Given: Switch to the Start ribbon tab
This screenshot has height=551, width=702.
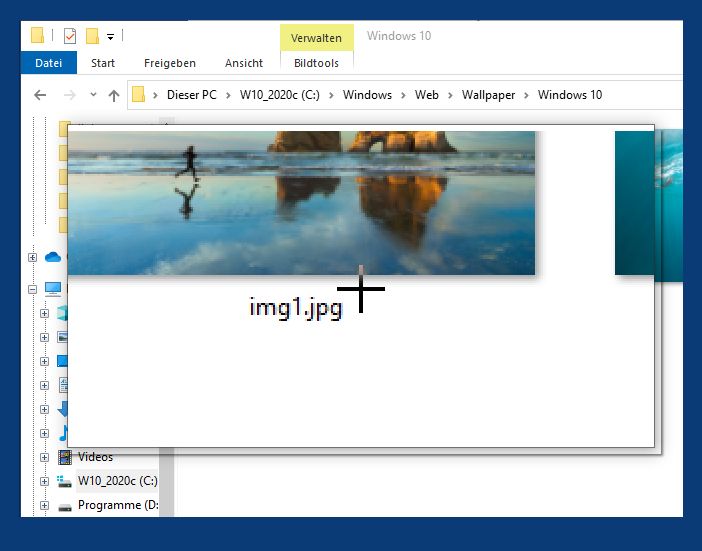Looking at the screenshot, I should pos(103,63).
